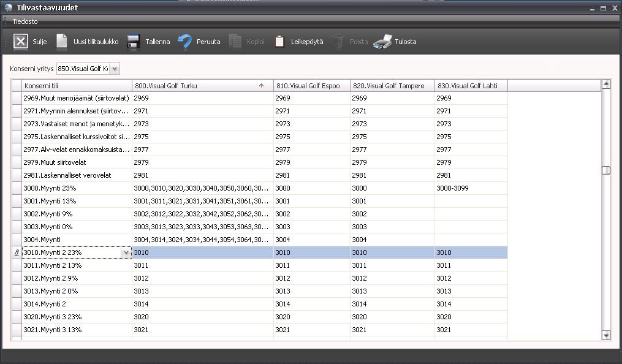Select row 3001.Myynti 13%
This screenshot has width=622, height=364.
(x=259, y=201)
